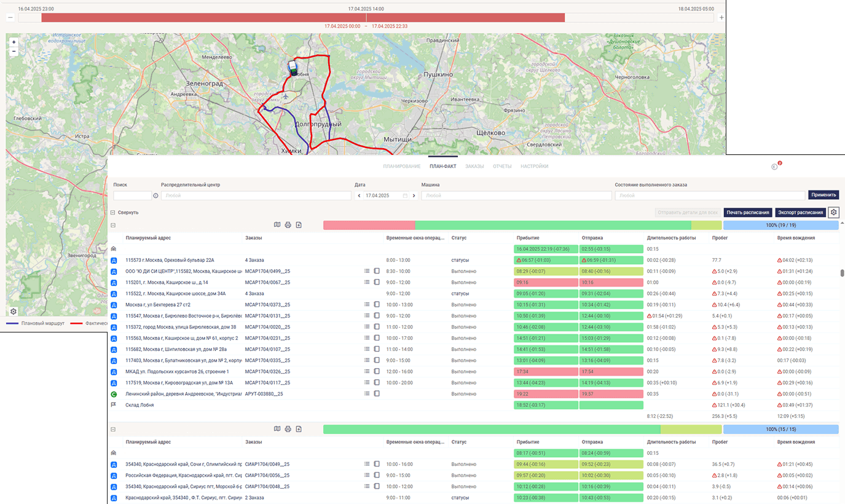Screen dimensions: 845x504
Task: Click arrival cell 08:29 (-00:07)
Action: (546, 271)
